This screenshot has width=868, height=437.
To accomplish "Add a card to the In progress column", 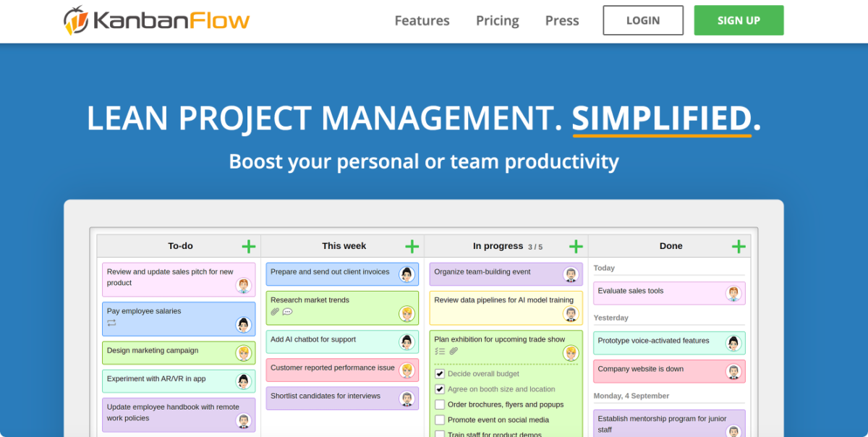I will point(576,246).
